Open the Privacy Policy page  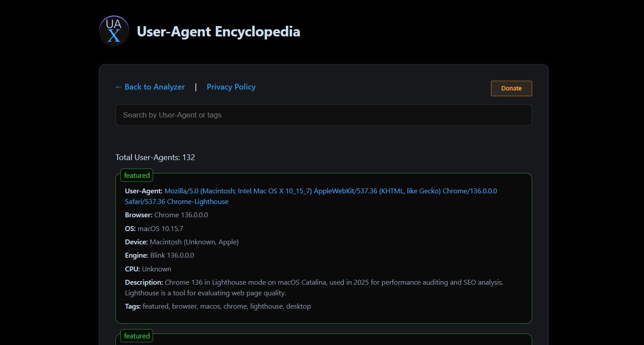[x=231, y=87]
